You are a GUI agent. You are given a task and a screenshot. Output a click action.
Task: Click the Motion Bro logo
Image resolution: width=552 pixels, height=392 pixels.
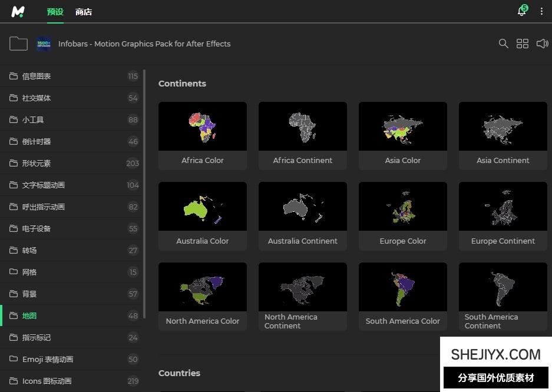point(18,11)
